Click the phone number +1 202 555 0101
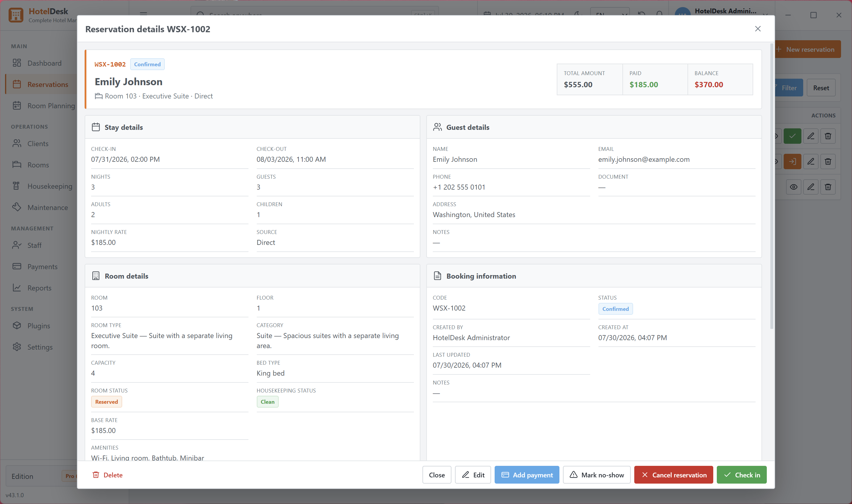The height and width of the screenshot is (504, 852). 459,187
